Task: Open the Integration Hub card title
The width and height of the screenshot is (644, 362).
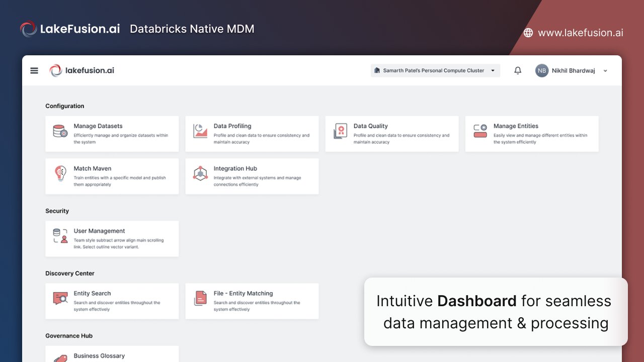Action: 235,168
